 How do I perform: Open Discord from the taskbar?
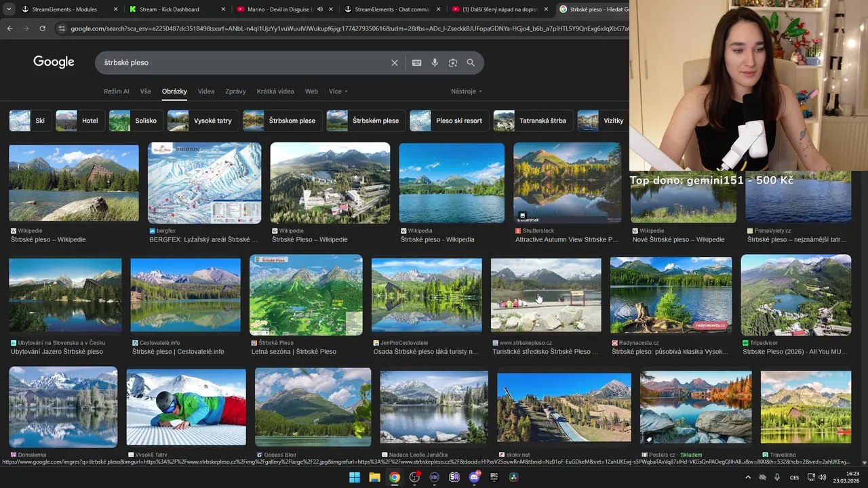click(x=474, y=477)
